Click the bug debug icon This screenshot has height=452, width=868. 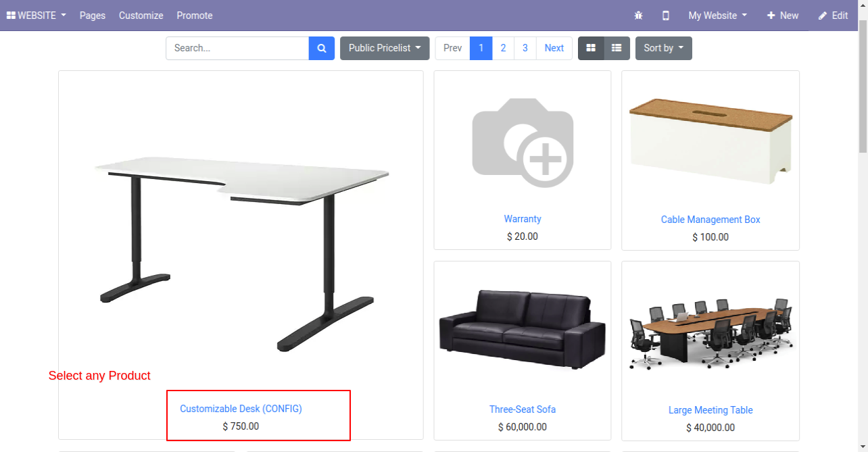click(639, 16)
